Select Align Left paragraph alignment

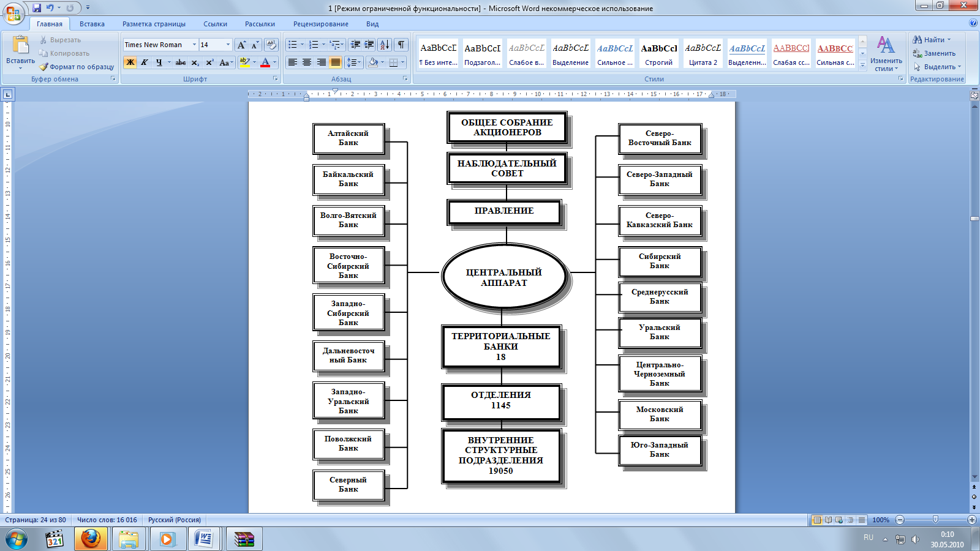click(293, 62)
